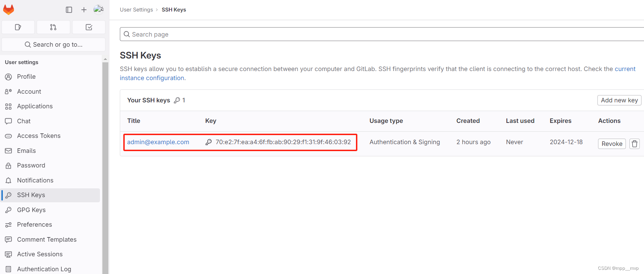Open admin@example.com key link

[x=158, y=142]
